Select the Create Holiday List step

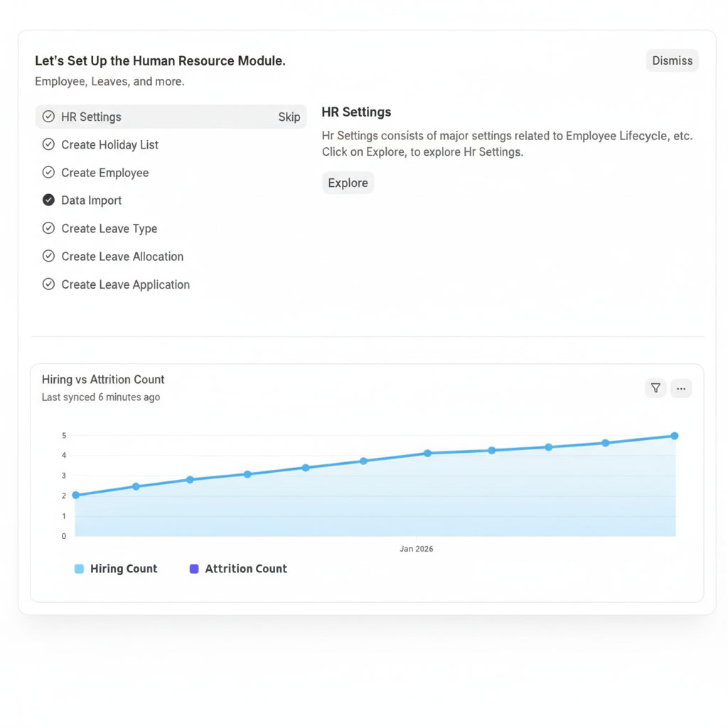coord(109,145)
